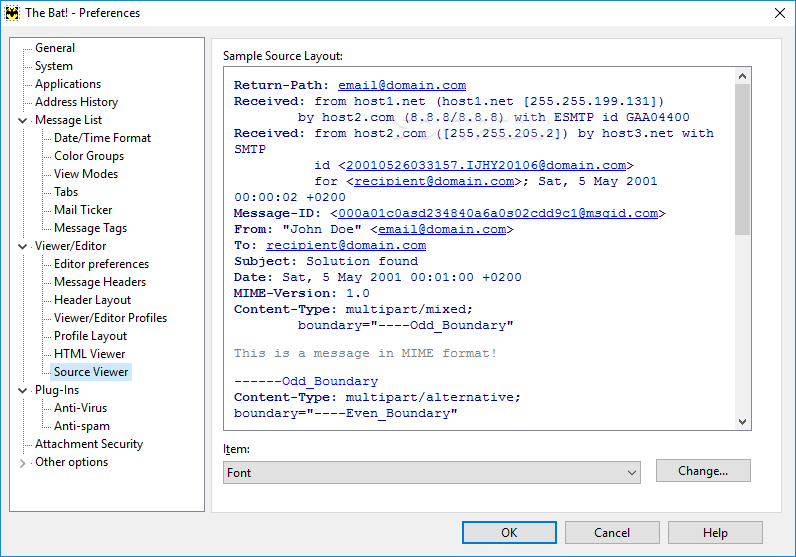This screenshot has height=557, width=796.
Task: Select Source Viewer in the tree
Action: (x=91, y=372)
